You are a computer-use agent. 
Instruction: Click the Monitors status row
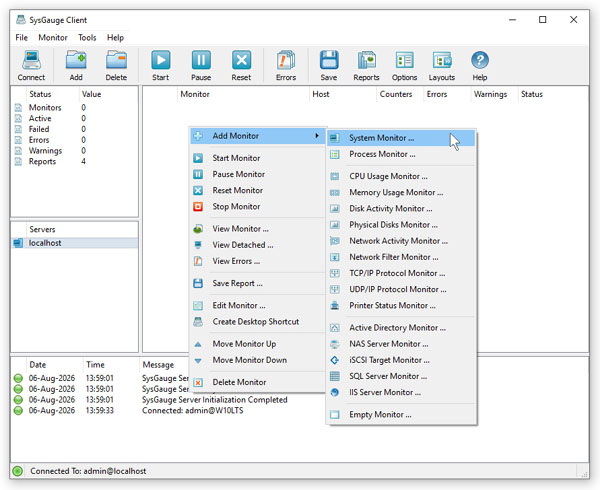[x=75, y=107]
